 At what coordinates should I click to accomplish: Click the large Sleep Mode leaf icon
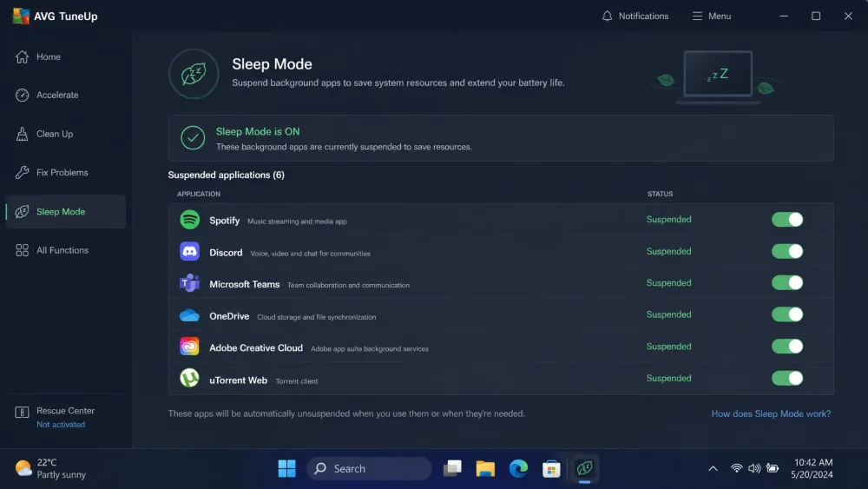point(194,74)
